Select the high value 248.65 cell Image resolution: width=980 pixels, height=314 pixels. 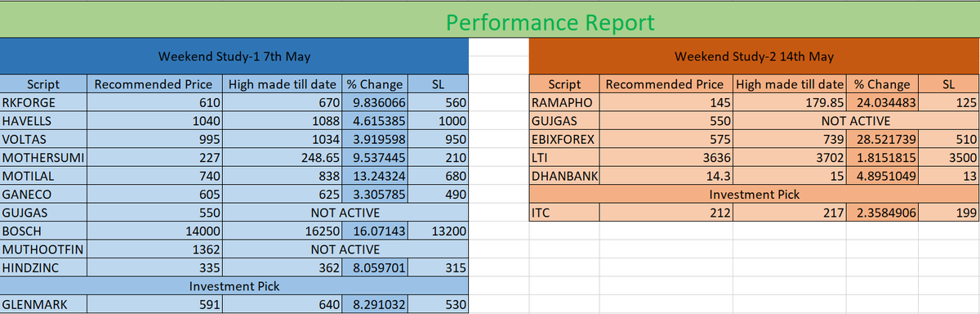coord(282,157)
